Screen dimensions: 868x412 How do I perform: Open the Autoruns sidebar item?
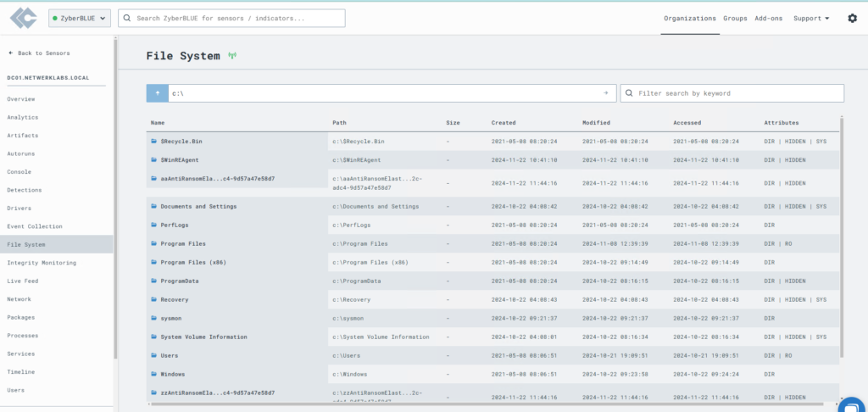(x=21, y=153)
